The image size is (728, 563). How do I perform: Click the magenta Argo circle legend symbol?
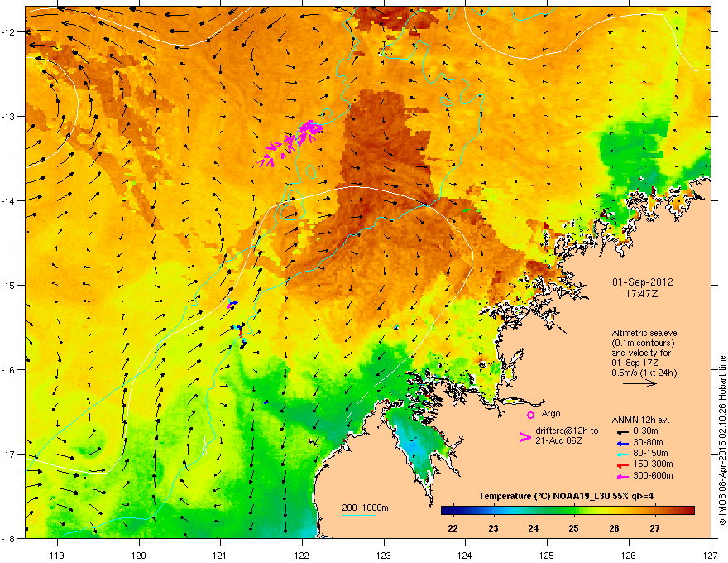click(530, 415)
